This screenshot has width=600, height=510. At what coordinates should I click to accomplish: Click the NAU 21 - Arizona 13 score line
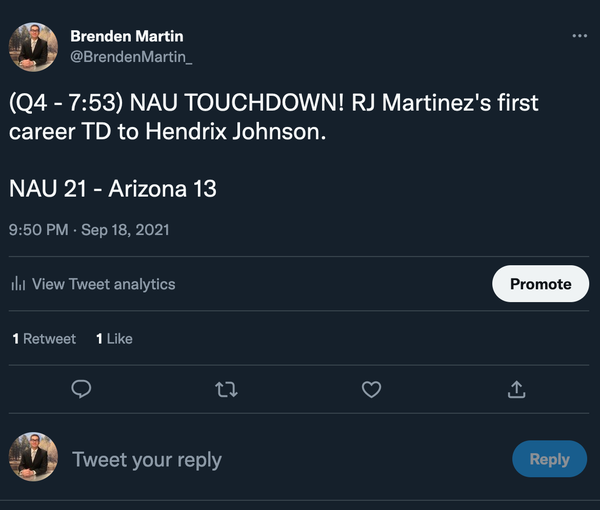112,188
